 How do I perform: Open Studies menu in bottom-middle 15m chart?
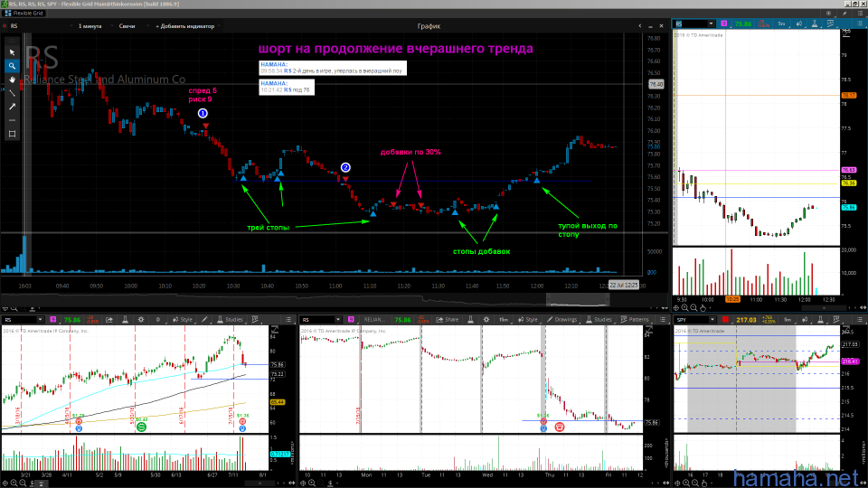click(x=599, y=320)
